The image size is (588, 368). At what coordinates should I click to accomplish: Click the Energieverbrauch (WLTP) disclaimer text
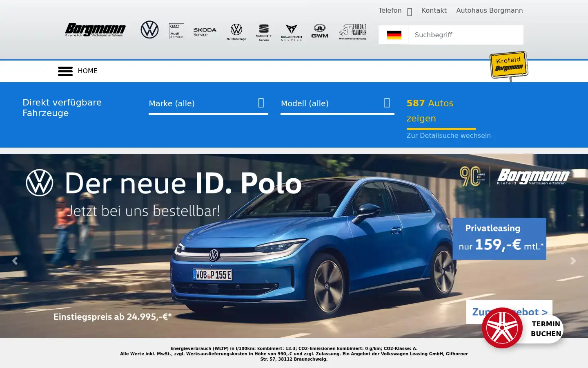tap(294, 354)
